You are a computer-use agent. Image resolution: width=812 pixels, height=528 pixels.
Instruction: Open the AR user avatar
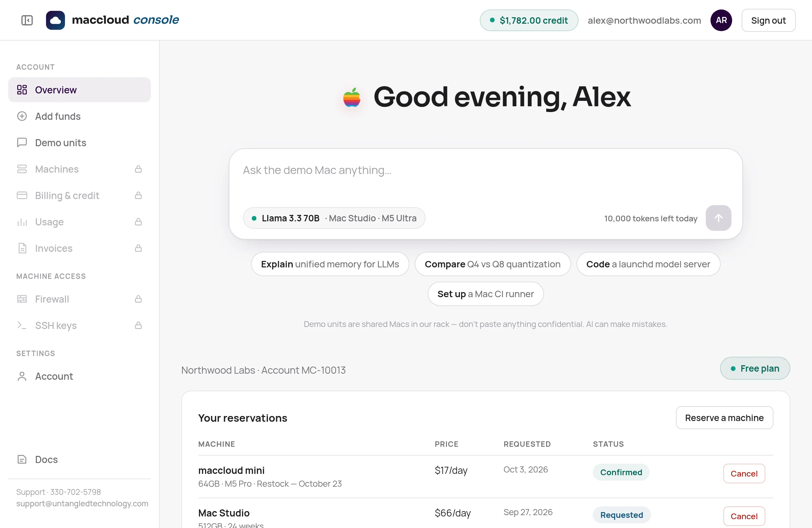click(x=721, y=20)
